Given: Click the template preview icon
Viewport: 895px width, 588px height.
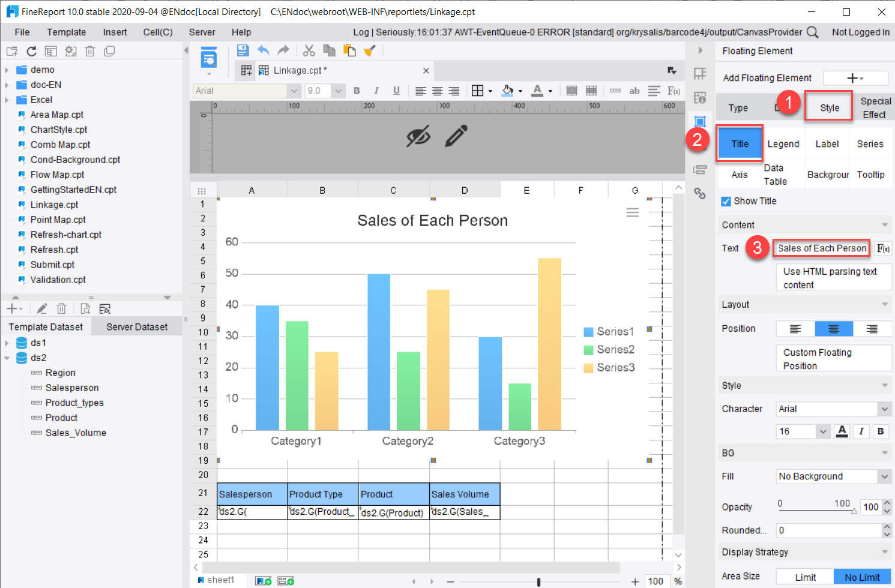Looking at the screenshot, I should coord(209,59).
